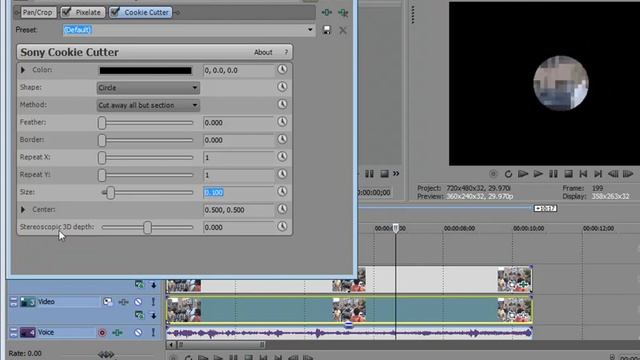Image resolution: width=640 pixels, height=360 pixels.
Task: Arm the Voice track for recording
Action: point(102,333)
